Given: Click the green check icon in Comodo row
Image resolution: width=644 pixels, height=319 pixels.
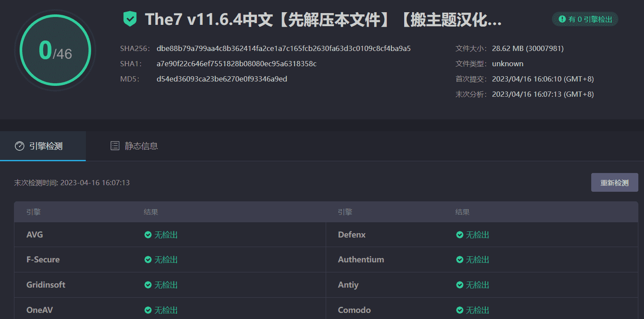Looking at the screenshot, I should (460, 310).
